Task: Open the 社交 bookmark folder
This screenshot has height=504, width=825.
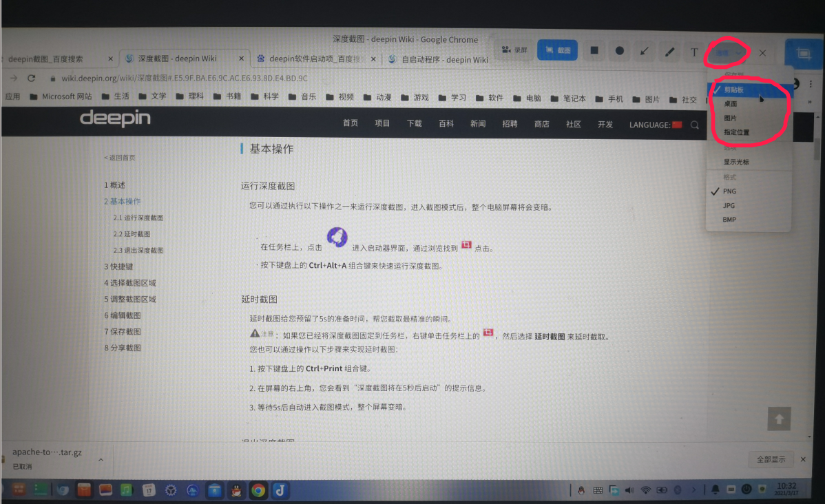Action: 683,99
